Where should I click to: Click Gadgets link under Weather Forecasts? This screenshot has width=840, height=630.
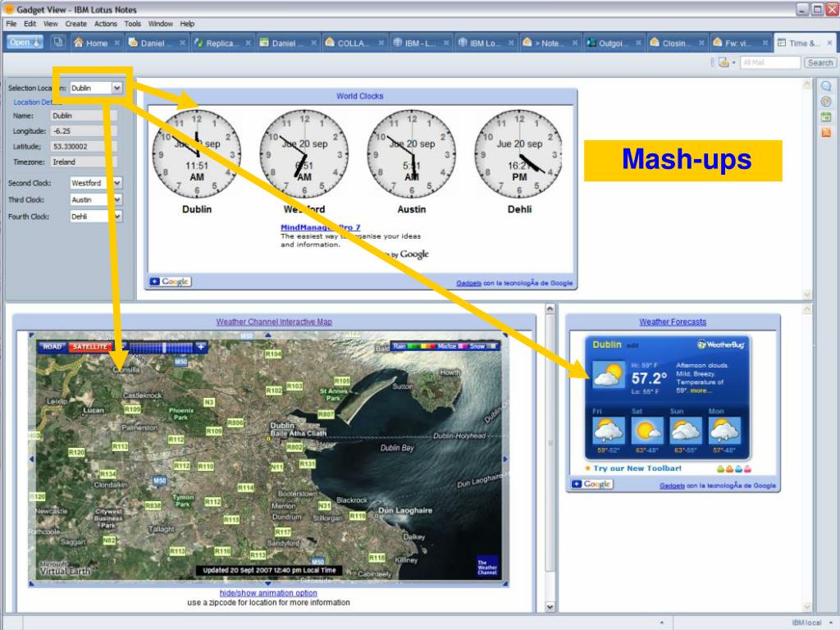[672, 486]
